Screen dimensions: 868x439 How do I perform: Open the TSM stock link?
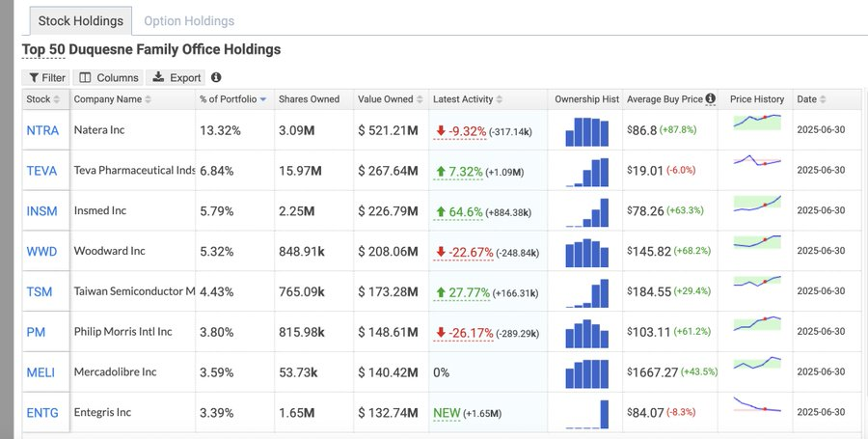pyautogui.click(x=40, y=291)
